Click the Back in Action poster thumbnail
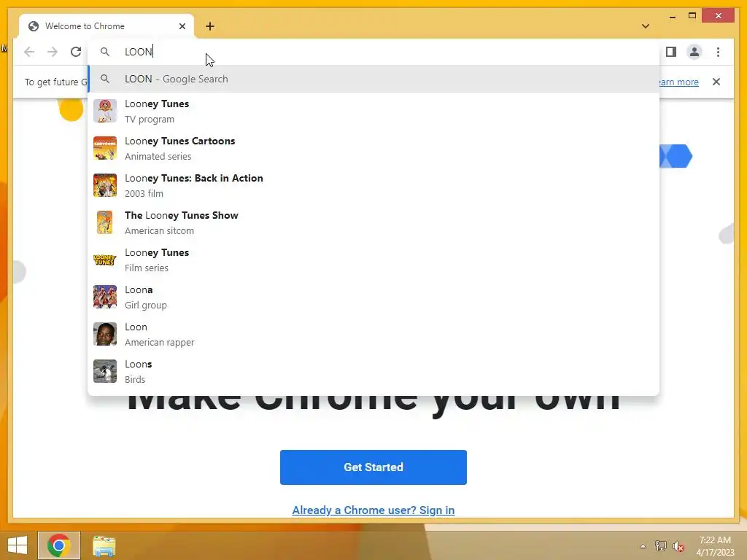Image resolution: width=747 pixels, height=560 pixels. (x=105, y=185)
